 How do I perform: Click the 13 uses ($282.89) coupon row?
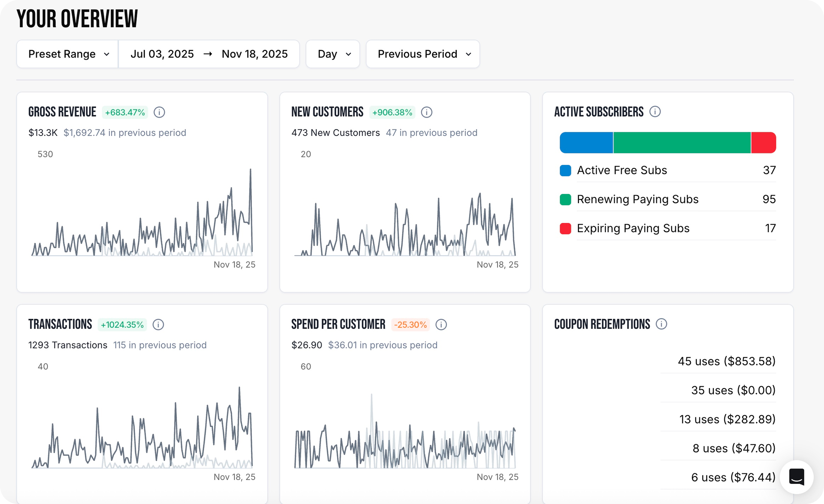[718, 420]
